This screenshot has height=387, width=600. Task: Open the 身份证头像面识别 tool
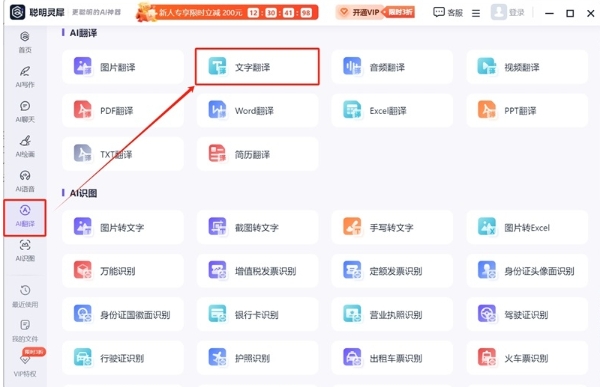point(527,271)
